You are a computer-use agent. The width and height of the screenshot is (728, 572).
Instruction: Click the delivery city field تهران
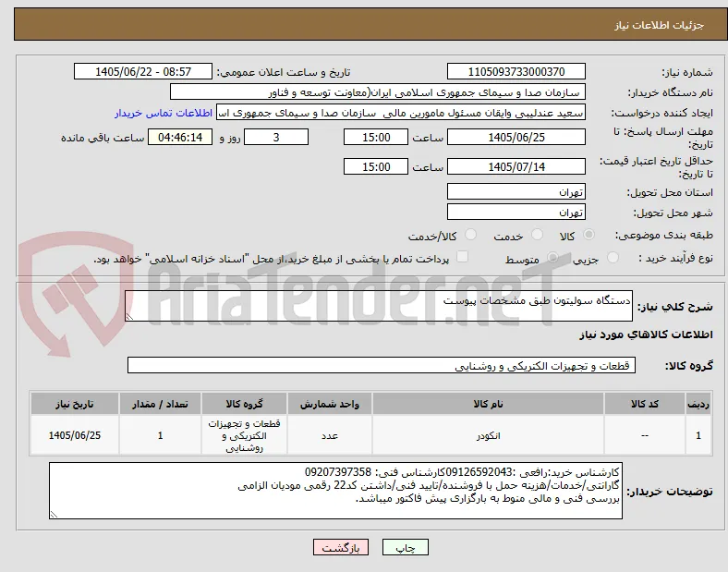pyautogui.click(x=516, y=213)
